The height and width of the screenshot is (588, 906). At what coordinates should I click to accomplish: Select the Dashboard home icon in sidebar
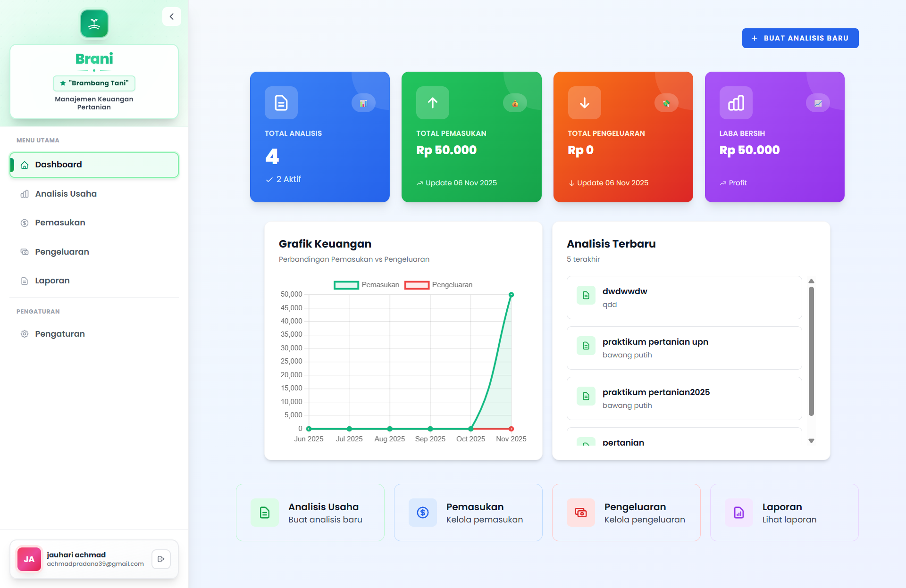tap(25, 165)
